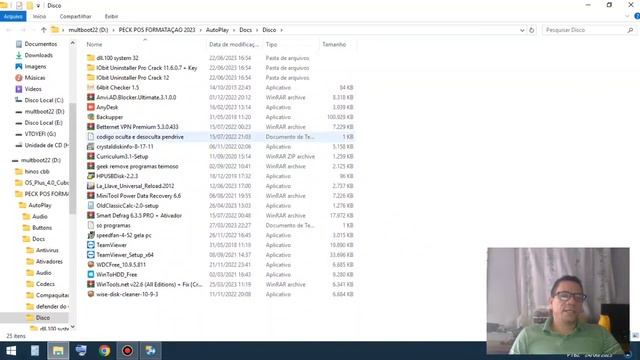Open Disco Local (C:) in navigation pane
Screen dimensions: 640x360
click(x=44, y=100)
